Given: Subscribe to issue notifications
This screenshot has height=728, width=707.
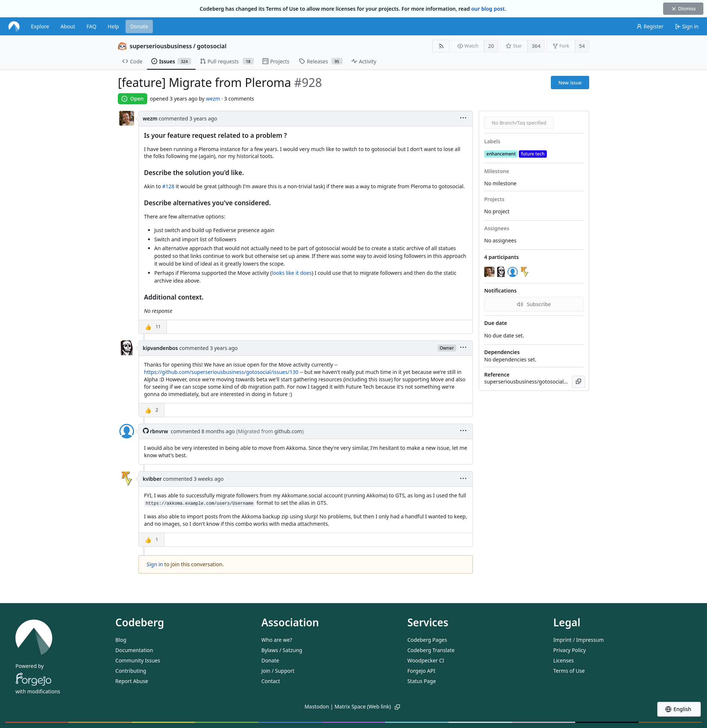Looking at the screenshot, I should 533,304.
